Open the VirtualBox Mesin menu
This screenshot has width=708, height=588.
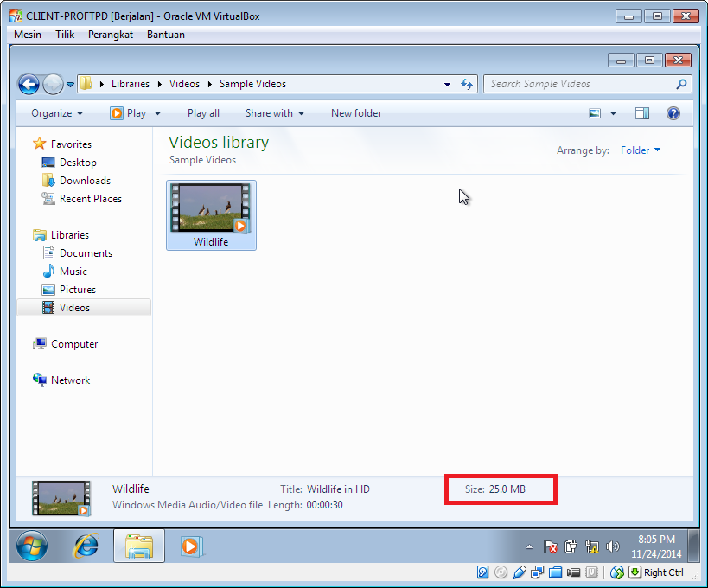(x=28, y=35)
